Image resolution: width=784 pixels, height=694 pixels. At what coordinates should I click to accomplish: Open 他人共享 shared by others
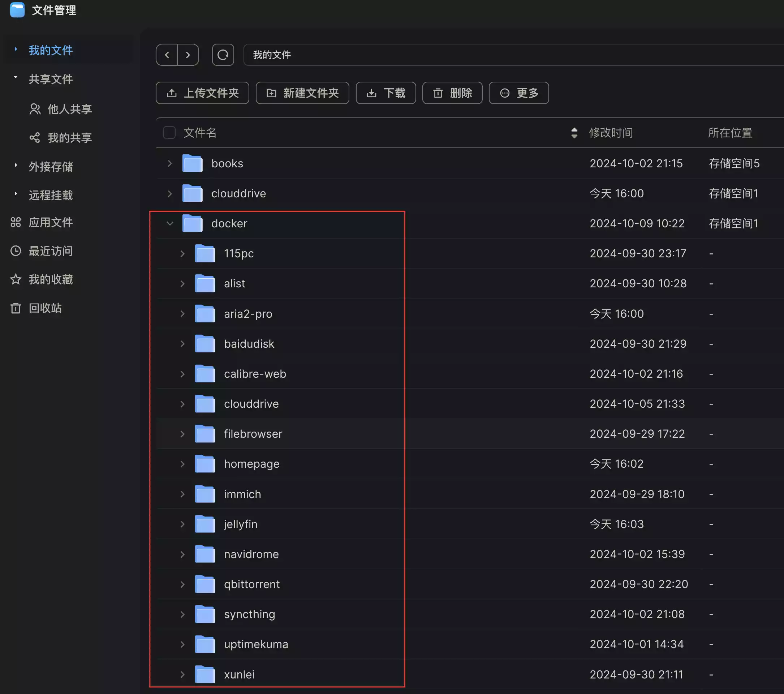(x=69, y=109)
